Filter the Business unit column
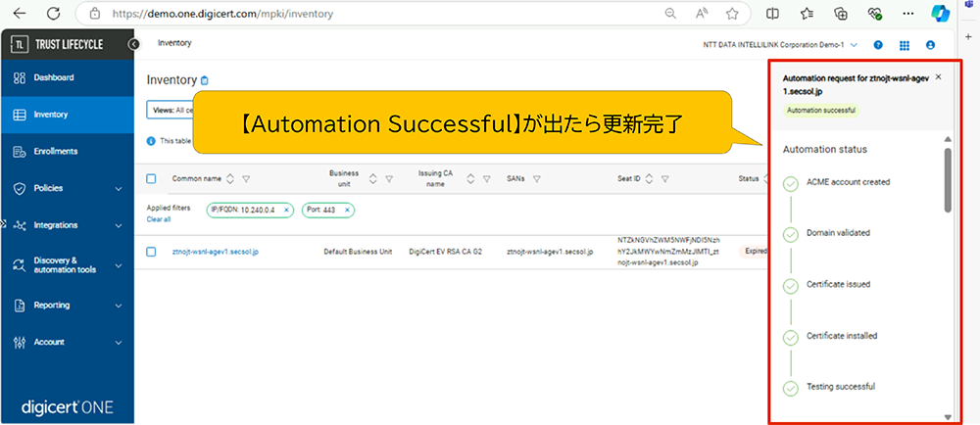Screen dimensions: 980x425 coord(389,179)
